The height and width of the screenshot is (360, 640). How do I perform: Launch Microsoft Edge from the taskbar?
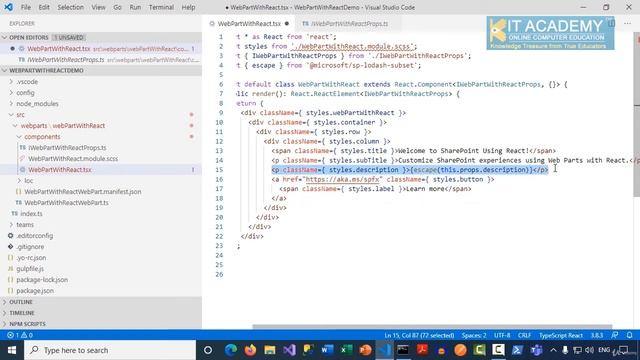pos(231,350)
